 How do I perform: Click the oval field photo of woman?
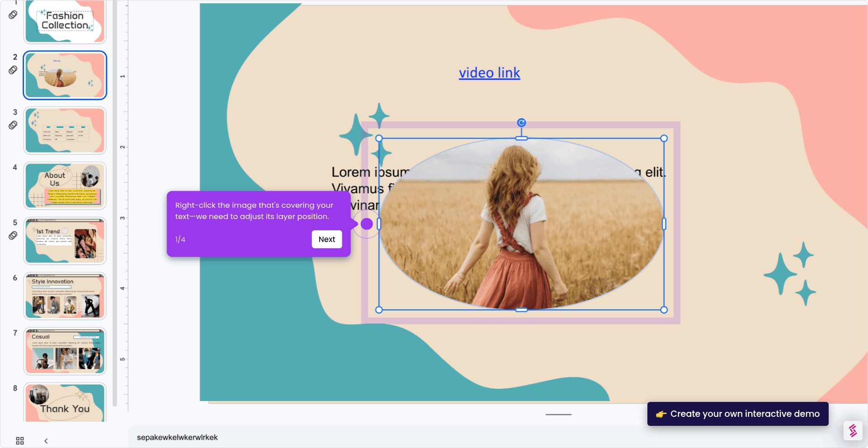521,224
